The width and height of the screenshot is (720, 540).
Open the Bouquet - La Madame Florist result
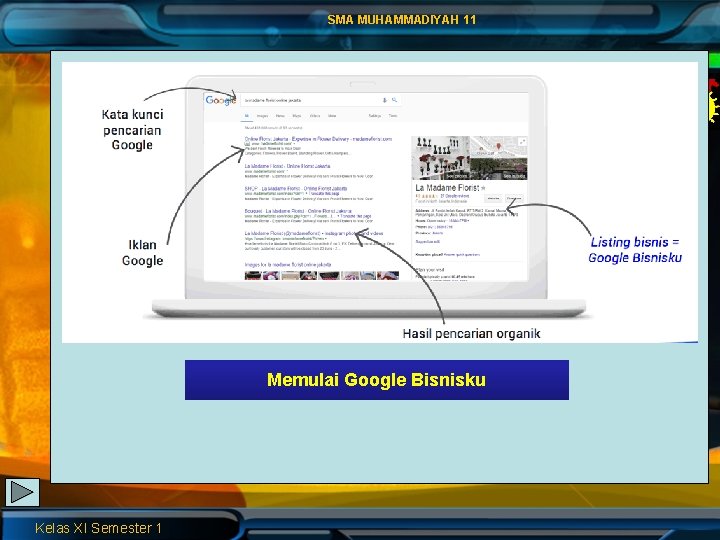tap(298, 211)
